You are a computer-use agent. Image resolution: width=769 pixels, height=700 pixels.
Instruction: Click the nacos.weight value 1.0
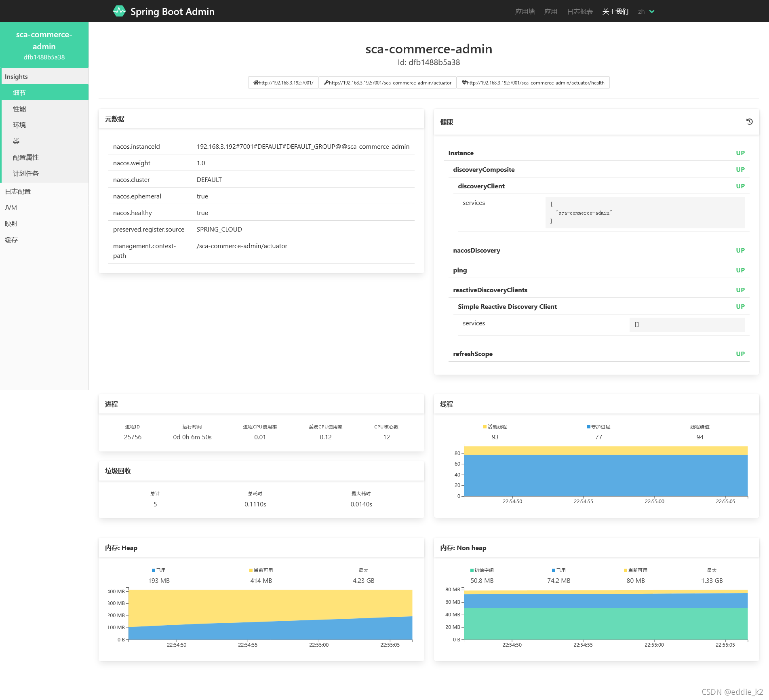pyautogui.click(x=201, y=163)
